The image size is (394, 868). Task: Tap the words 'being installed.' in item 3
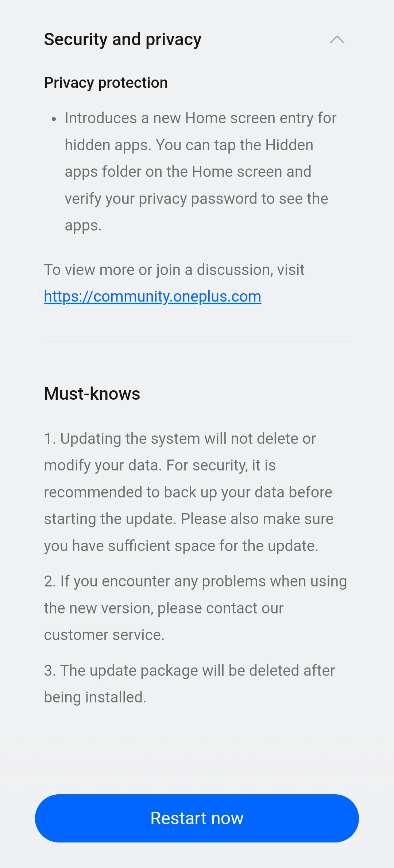[95, 697]
